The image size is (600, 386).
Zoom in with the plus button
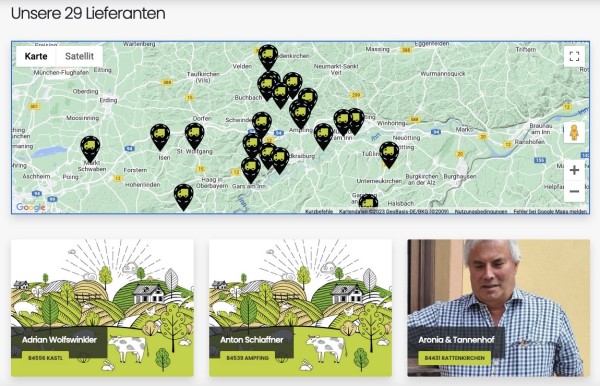574,170
